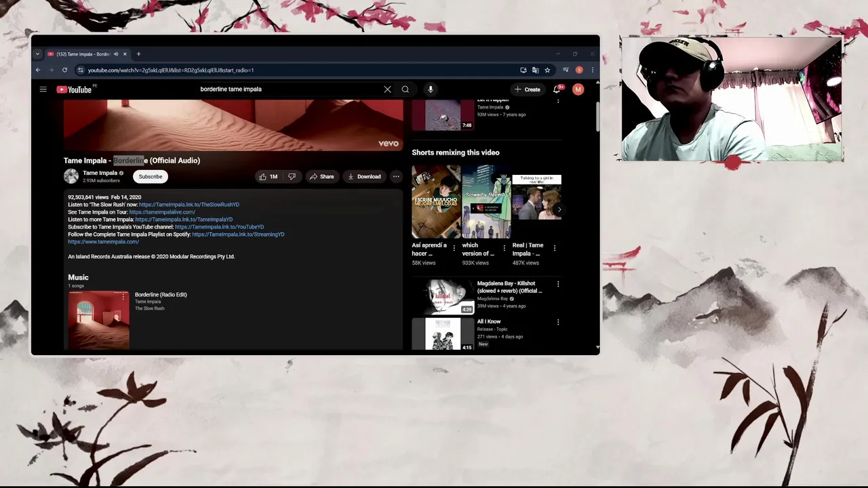
Task: Open more actions beside Download
Action: [x=396, y=176]
